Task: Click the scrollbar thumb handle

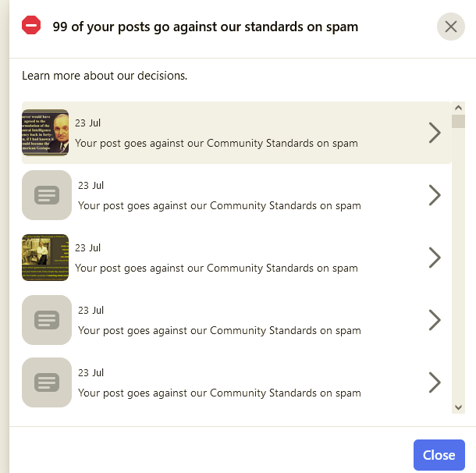Action: click(x=458, y=121)
